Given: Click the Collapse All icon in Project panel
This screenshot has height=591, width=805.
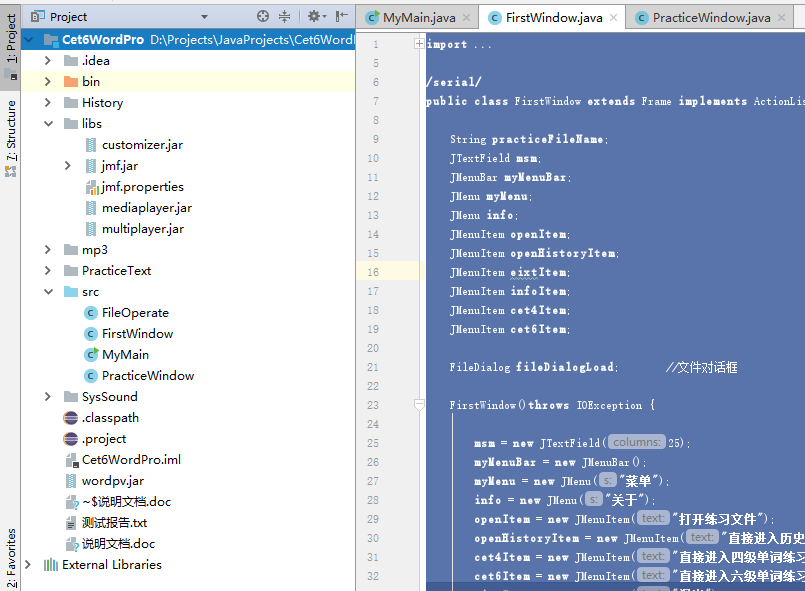Looking at the screenshot, I should click(285, 16).
